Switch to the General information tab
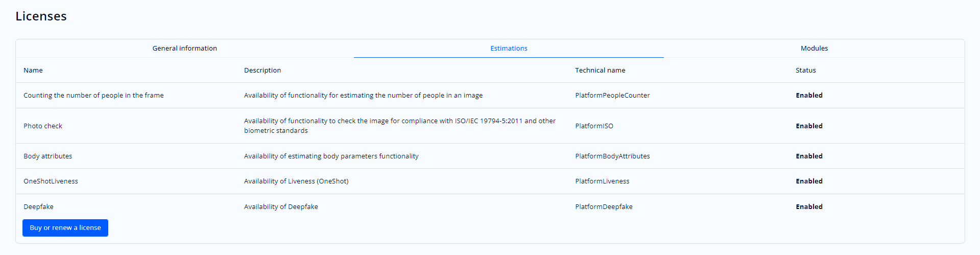This screenshot has height=255, width=980. coord(184,49)
